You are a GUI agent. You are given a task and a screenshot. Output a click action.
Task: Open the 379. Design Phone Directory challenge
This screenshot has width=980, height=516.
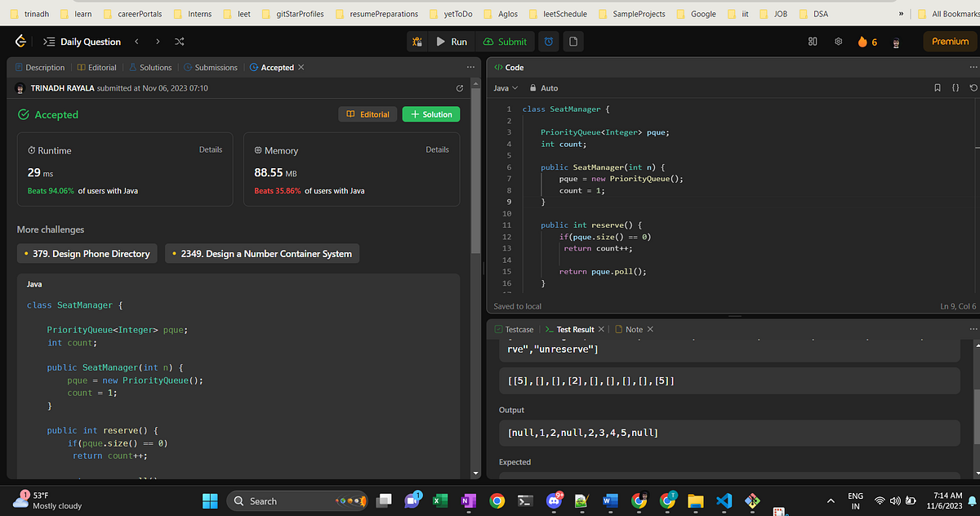pyautogui.click(x=87, y=254)
